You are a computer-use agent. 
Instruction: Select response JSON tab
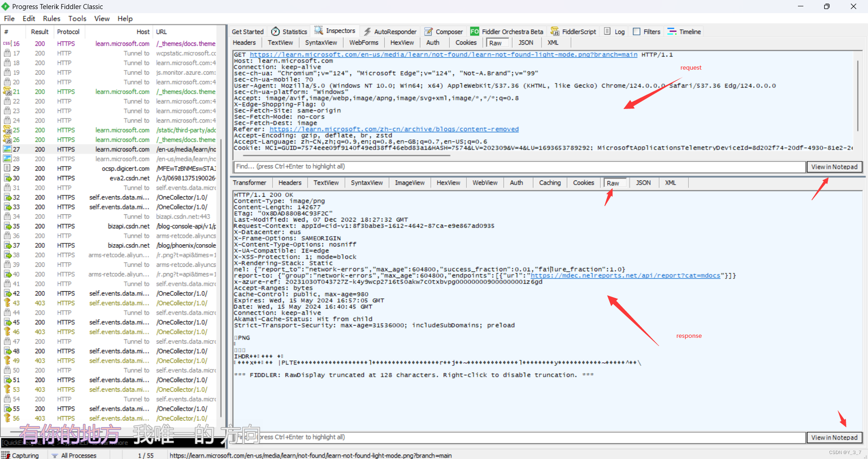pos(643,183)
